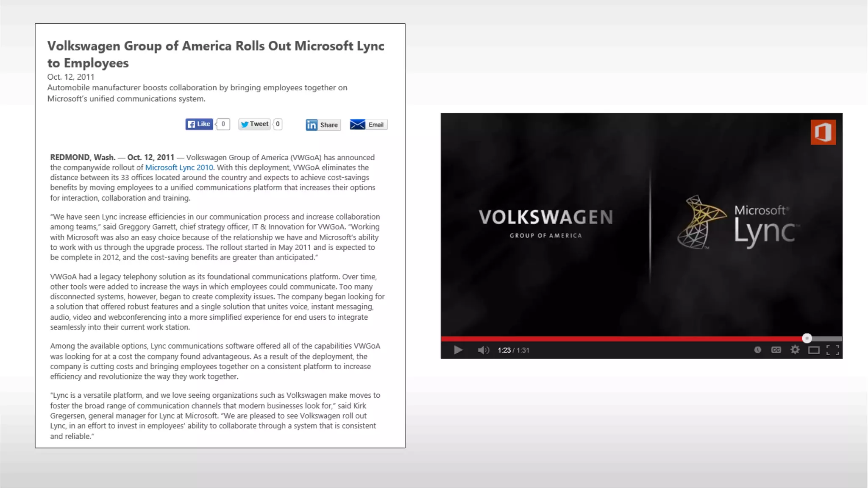Open the Microsoft Lync 2010 link
Image resolution: width=868 pixels, height=488 pixels.
coord(179,167)
